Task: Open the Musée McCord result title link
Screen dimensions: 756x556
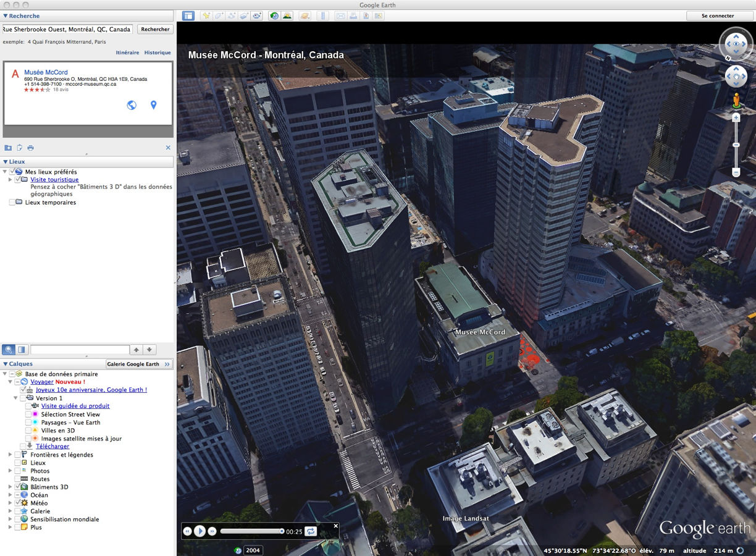Action: 46,72
